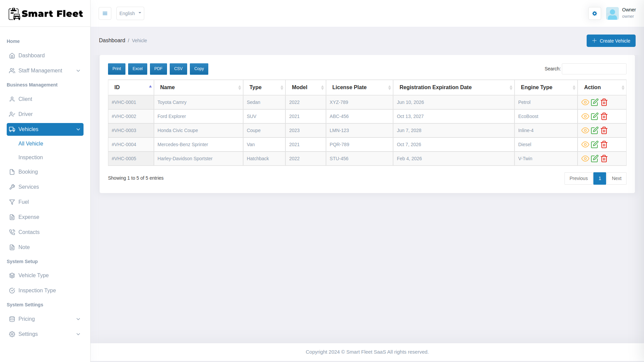Image resolution: width=644 pixels, height=362 pixels.
Task: View Honda Civic Coupe with eye icon
Action: click(585, 130)
